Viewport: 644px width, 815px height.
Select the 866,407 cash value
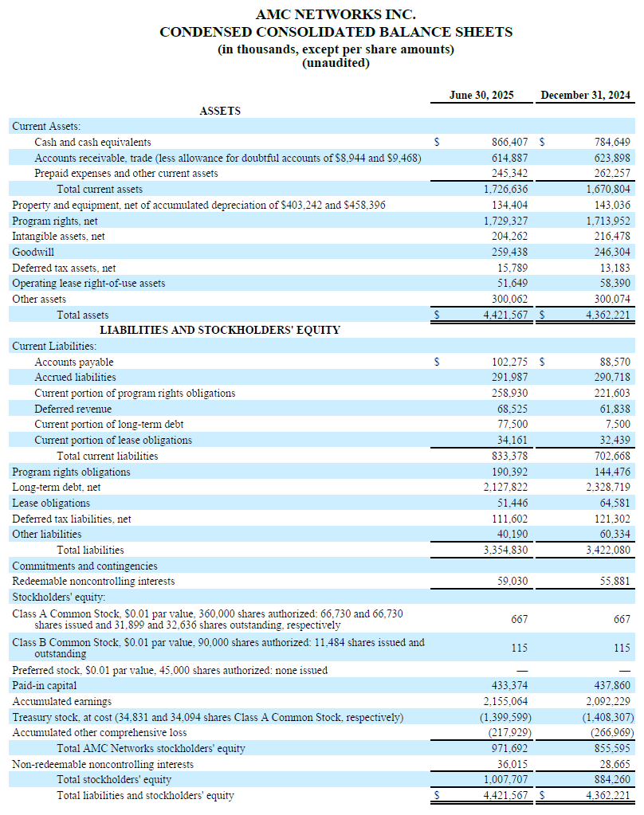tap(510, 142)
